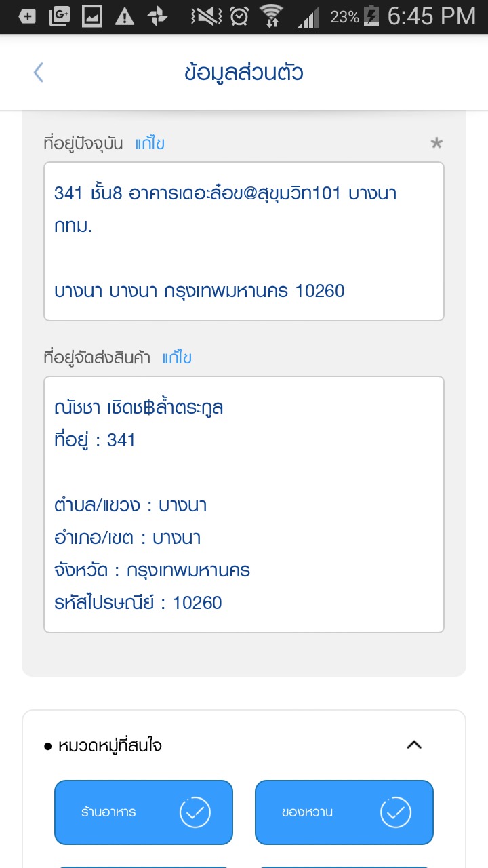Tap the current address text box
Viewport: 488px width, 868px height.
click(244, 241)
